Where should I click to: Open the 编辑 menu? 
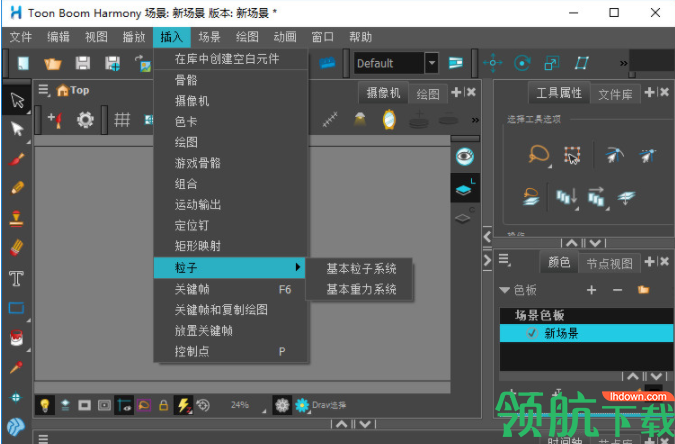[58, 37]
